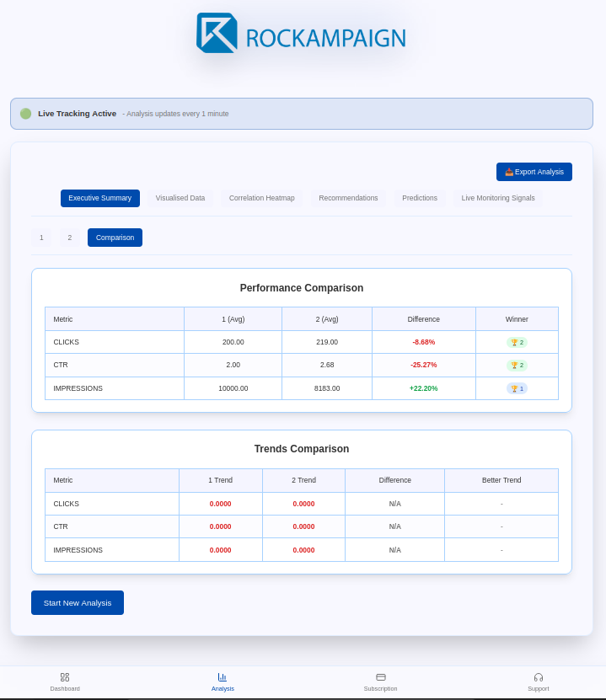The image size is (606, 700).
Task: Switch to Executive Summary tab
Action: pyautogui.click(x=100, y=198)
